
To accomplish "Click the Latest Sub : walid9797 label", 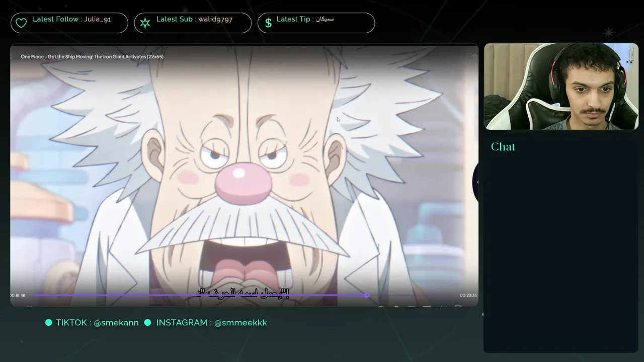I will (x=194, y=19).
